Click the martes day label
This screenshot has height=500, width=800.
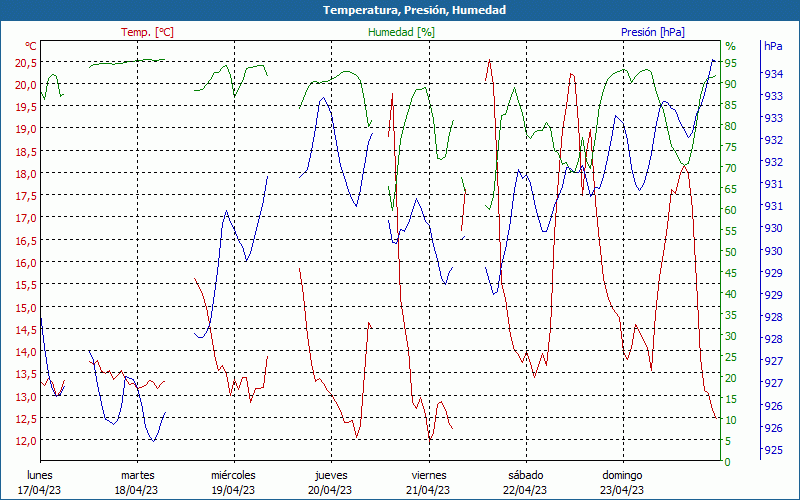[x=137, y=476]
